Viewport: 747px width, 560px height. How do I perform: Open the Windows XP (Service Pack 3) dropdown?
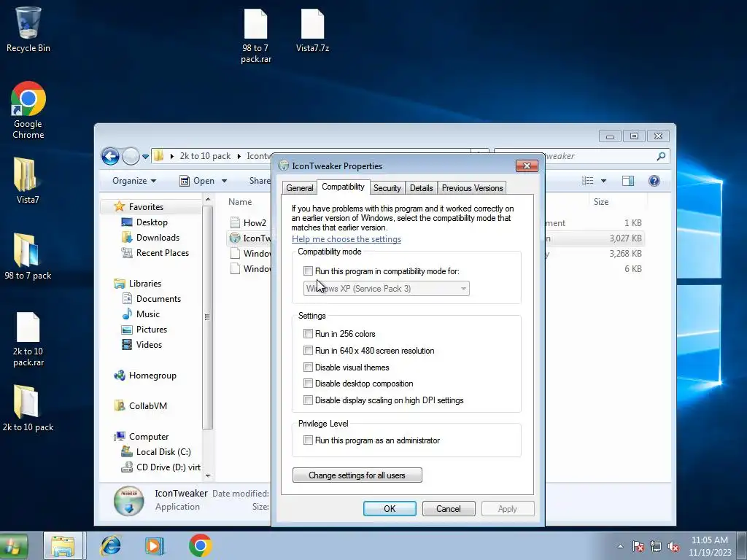(x=387, y=289)
